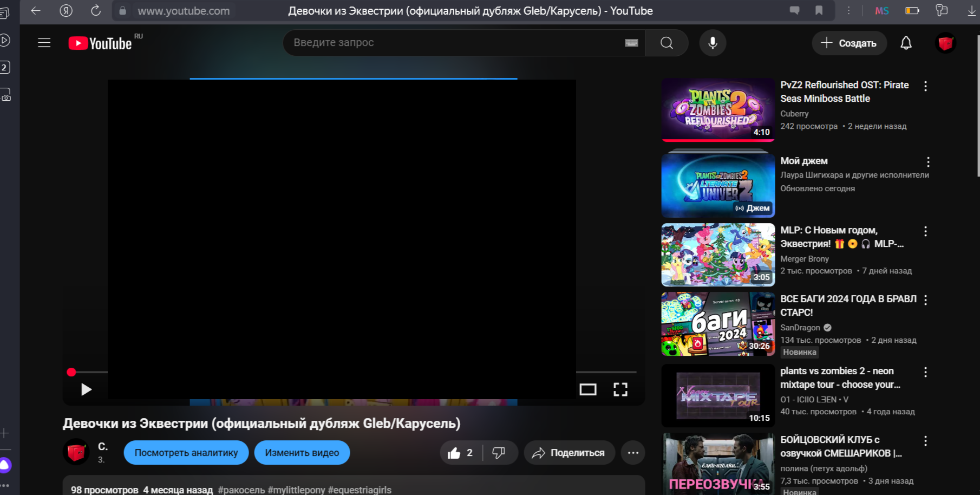Click the search magnifier button

coord(667,43)
